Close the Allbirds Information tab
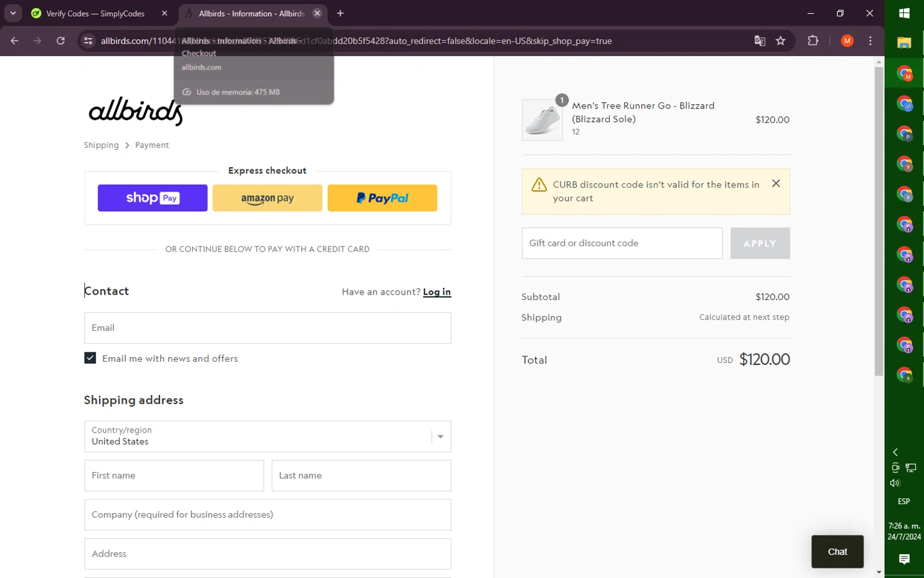 point(317,14)
